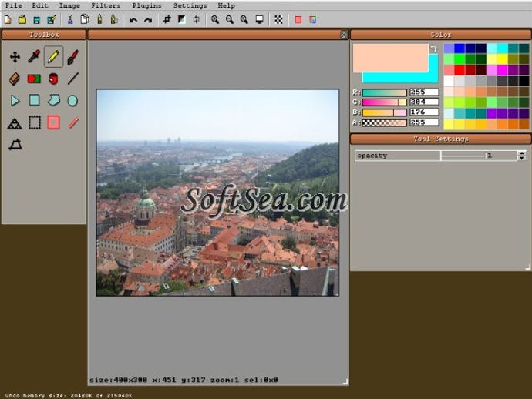This screenshot has height=399, width=532.
Task: Select the dashed rectangle selection tool
Action: [34, 122]
